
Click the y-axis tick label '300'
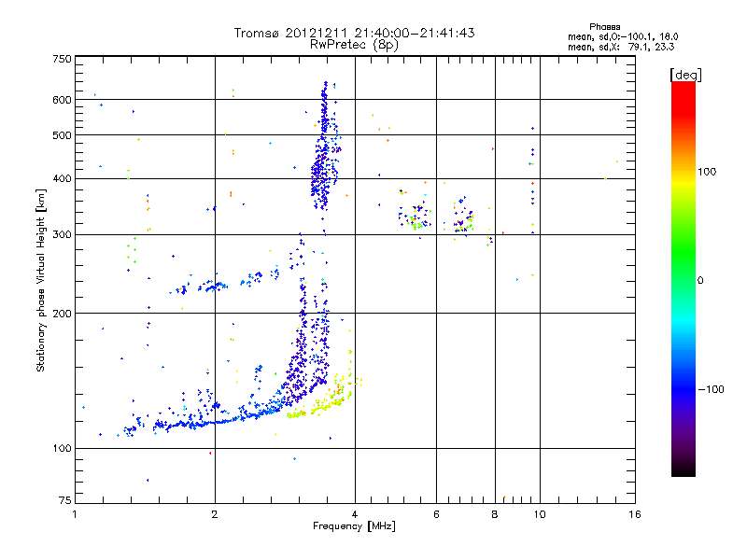pyautogui.click(x=62, y=235)
